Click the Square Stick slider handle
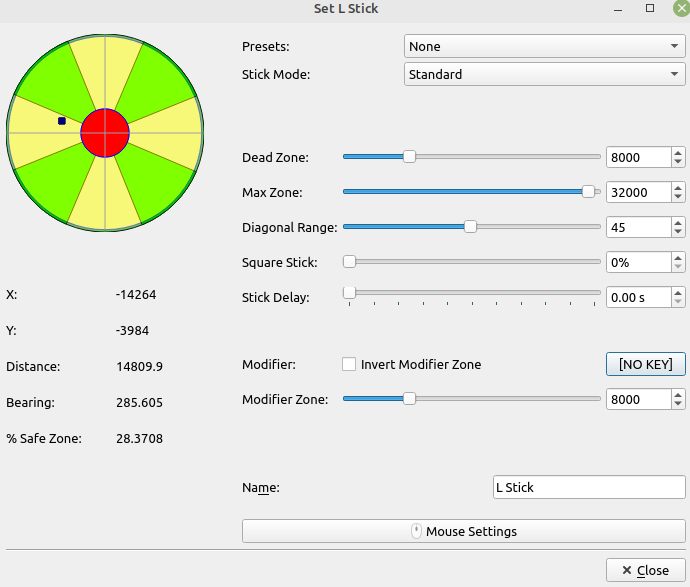 [349, 262]
